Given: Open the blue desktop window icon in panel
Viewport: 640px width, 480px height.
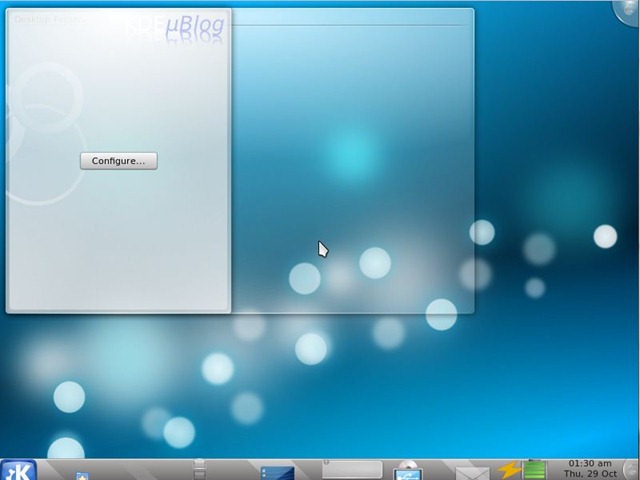Looking at the screenshot, I should click(x=277, y=473).
